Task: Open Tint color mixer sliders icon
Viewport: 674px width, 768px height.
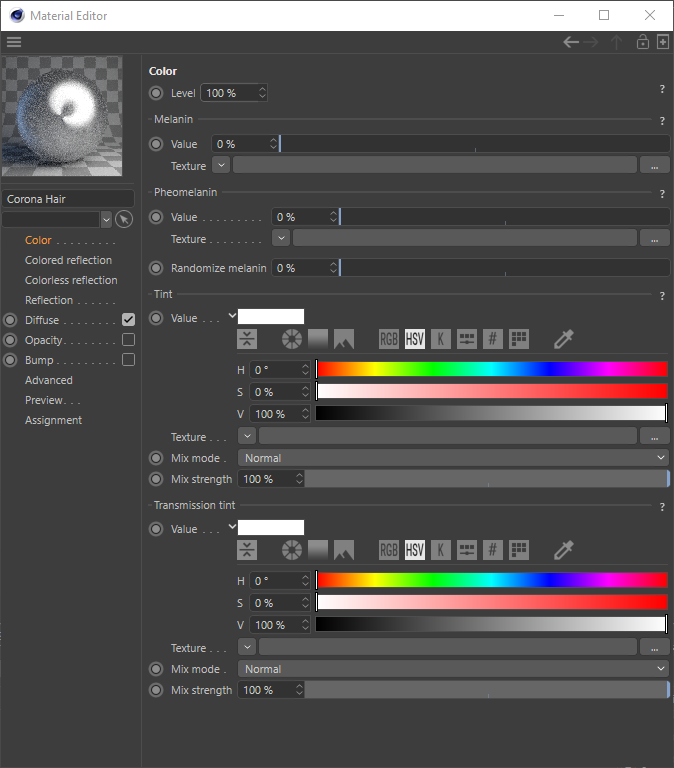Action: [467, 339]
